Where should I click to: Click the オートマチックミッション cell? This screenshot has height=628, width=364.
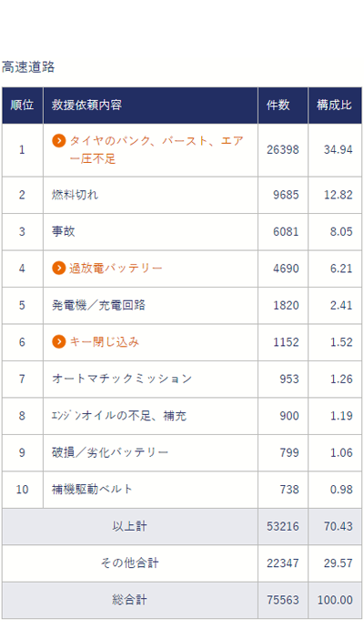pyautogui.click(x=150, y=379)
